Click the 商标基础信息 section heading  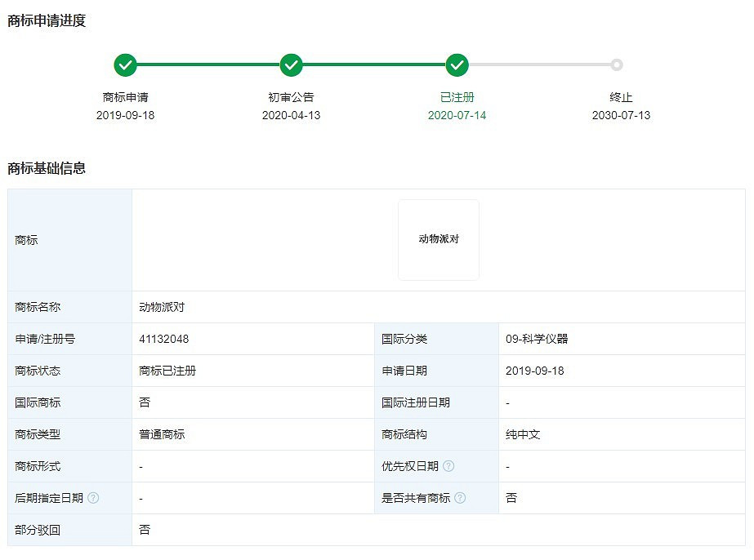47,168
